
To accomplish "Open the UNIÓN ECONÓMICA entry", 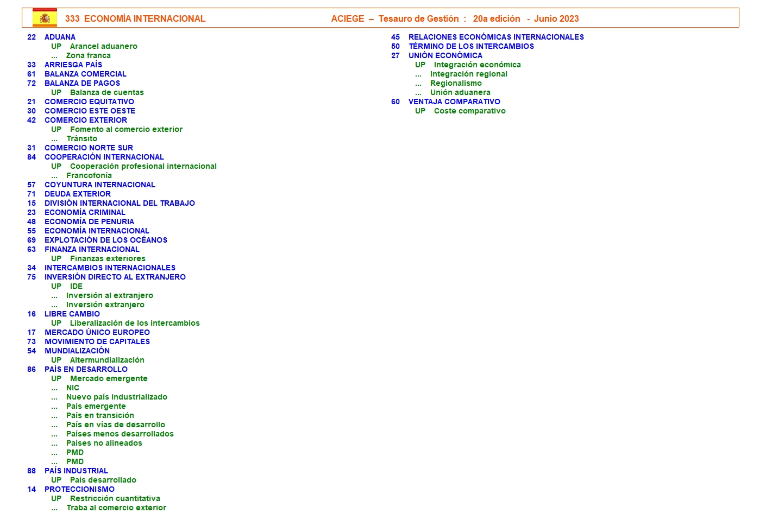I will pos(445,55).
